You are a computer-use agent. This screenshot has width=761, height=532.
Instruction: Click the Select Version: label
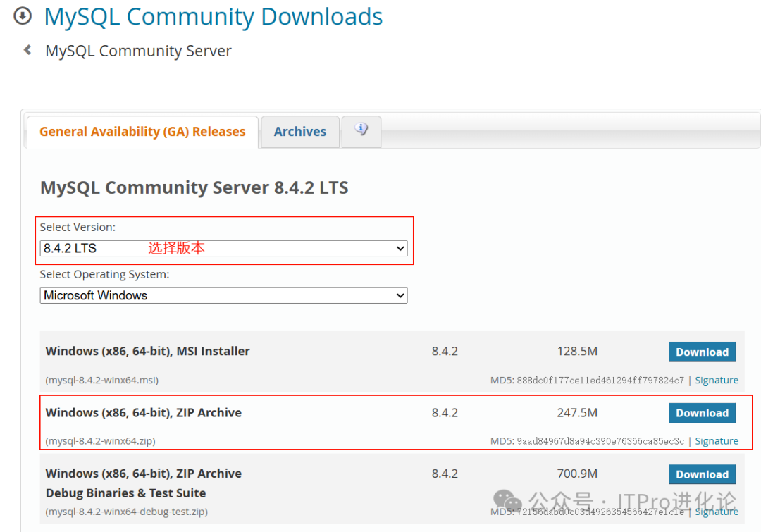[x=78, y=227]
